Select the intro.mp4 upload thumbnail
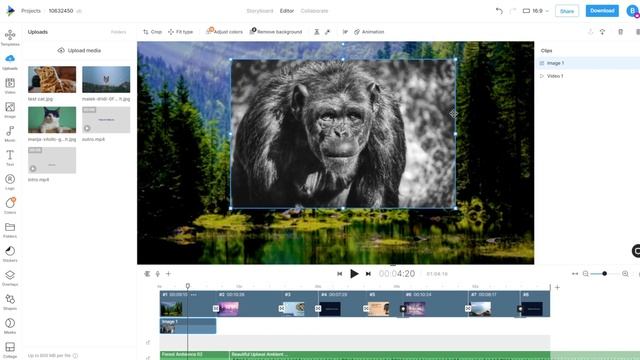 tap(52, 160)
